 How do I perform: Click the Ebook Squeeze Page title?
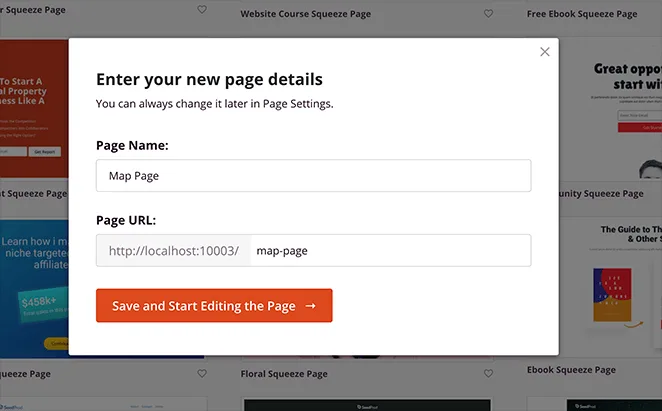pos(571,370)
